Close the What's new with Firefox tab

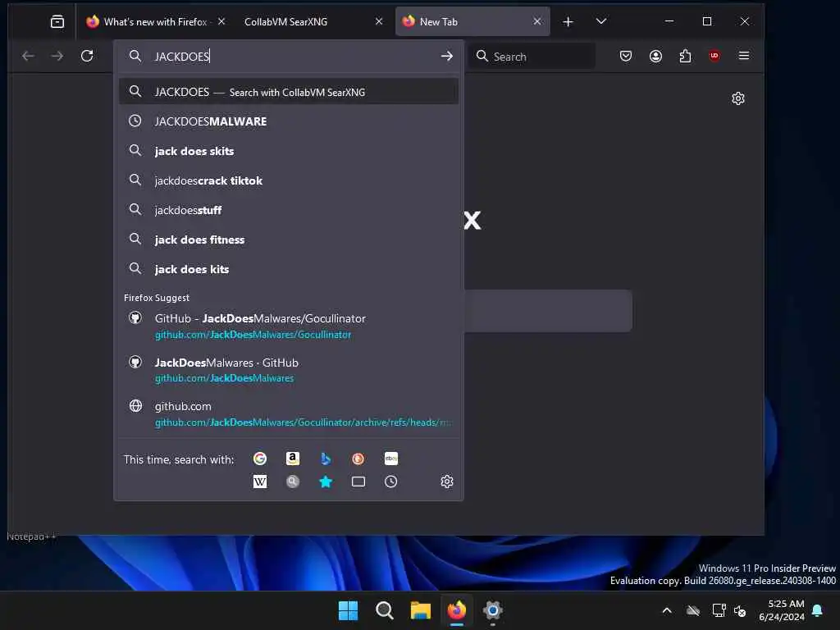point(221,21)
